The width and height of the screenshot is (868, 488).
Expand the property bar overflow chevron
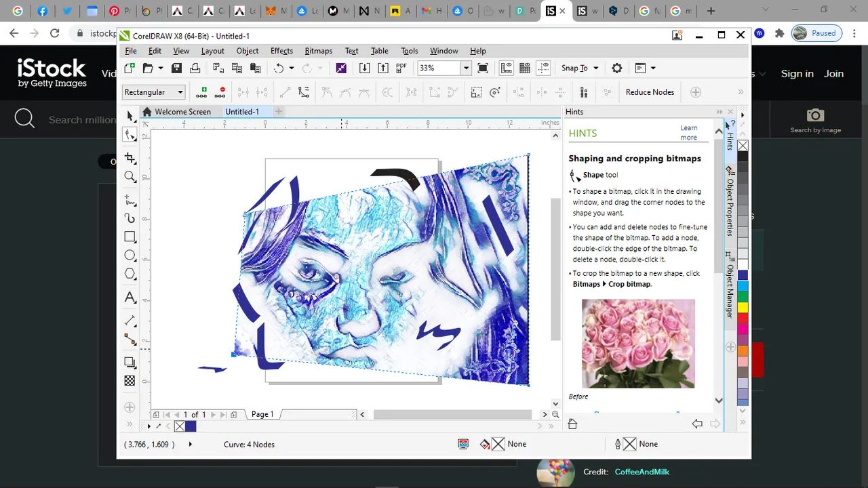coord(741,92)
